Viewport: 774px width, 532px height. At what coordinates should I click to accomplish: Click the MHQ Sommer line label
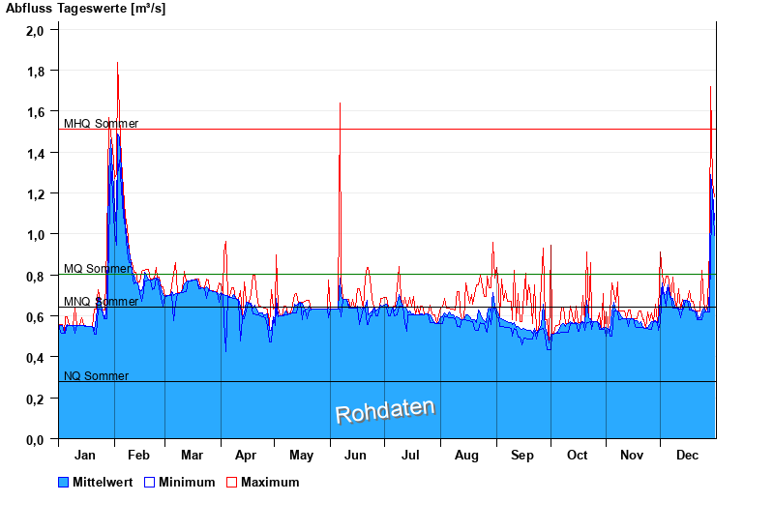click(x=101, y=124)
